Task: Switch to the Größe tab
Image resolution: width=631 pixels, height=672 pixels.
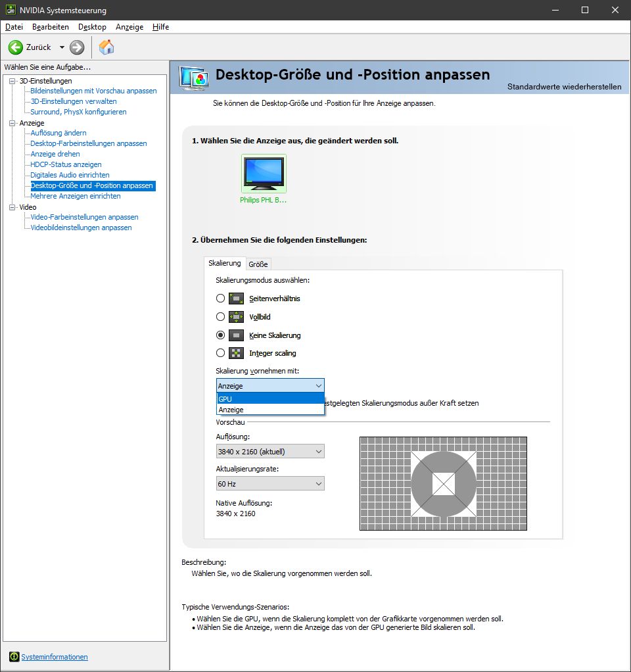Action: [x=258, y=264]
